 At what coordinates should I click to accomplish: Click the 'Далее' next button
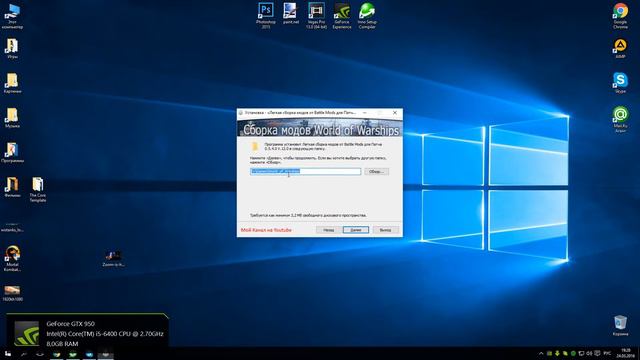(x=356, y=230)
